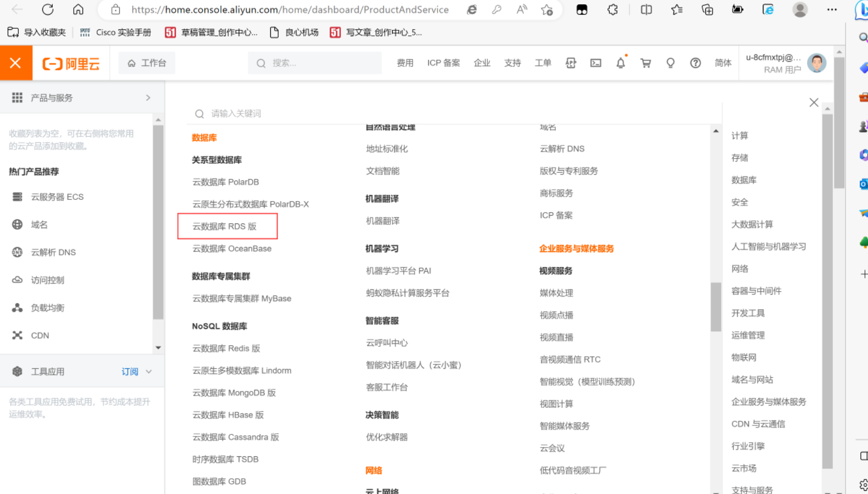Viewport: 868px width, 494px height.
Task: Click the products and services grid icon
Action: (x=17, y=97)
